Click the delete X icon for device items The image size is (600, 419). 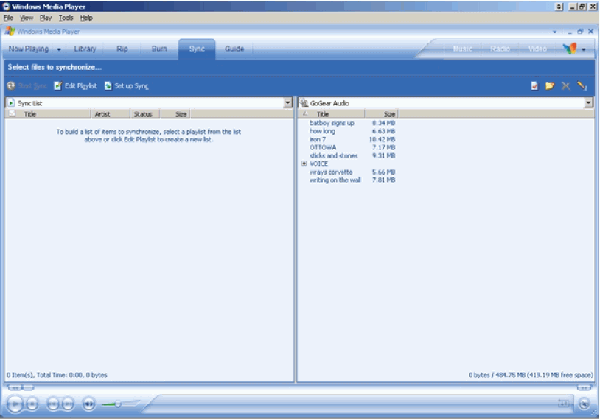click(x=566, y=86)
